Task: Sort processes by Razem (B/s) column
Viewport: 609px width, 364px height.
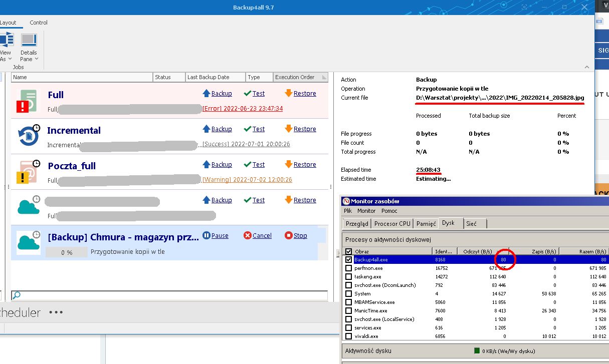Action: tap(584, 251)
